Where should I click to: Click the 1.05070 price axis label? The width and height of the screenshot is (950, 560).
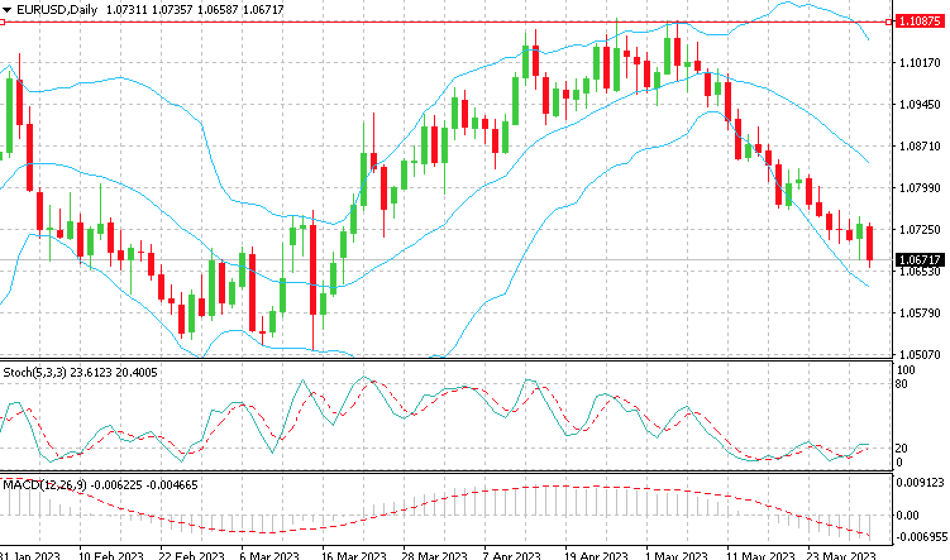(x=920, y=355)
